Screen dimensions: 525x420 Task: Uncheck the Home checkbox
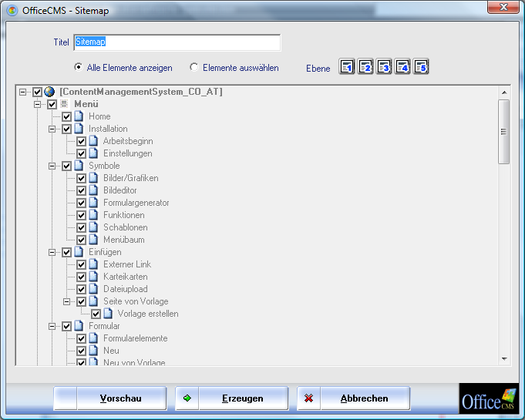pyautogui.click(x=66, y=116)
